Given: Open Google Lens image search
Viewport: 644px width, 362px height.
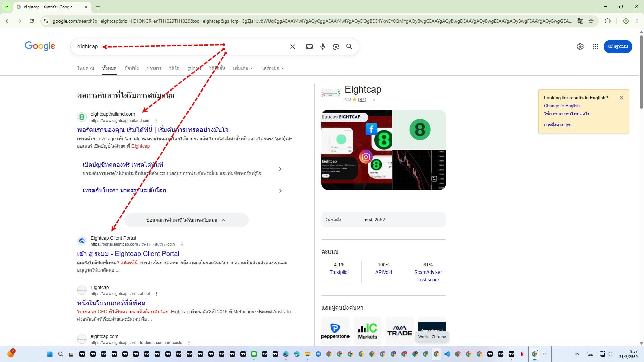Looking at the screenshot, I should point(336,47).
